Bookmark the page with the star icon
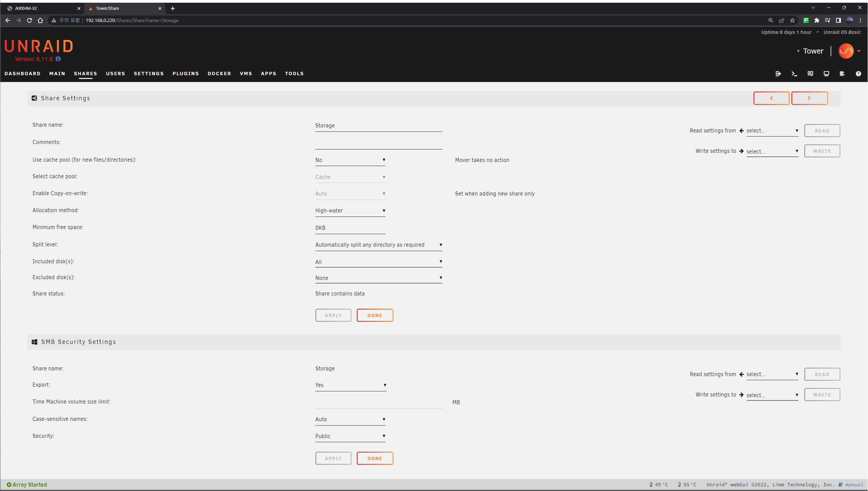 (x=792, y=20)
